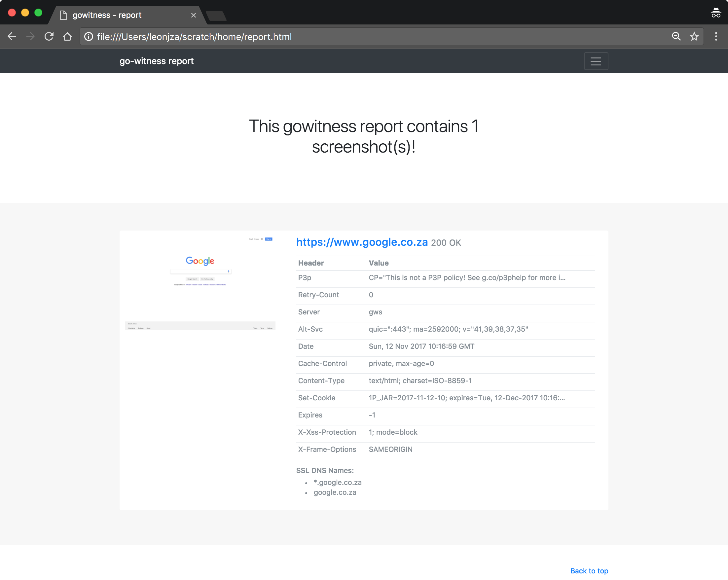The width and height of the screenshot is (728, 580).
Task: Go to browser home page
Action: 67,36
